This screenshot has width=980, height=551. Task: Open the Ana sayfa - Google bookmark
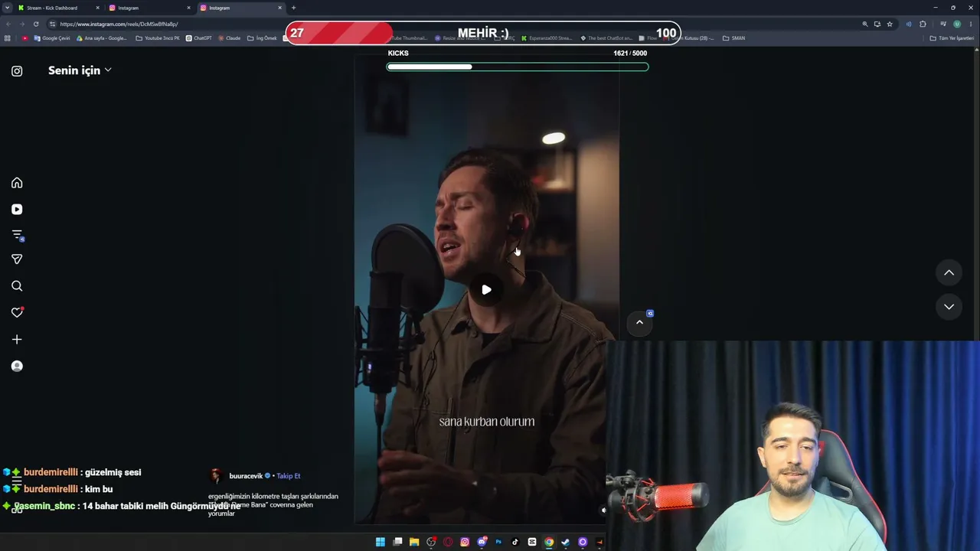coord(102,38)
